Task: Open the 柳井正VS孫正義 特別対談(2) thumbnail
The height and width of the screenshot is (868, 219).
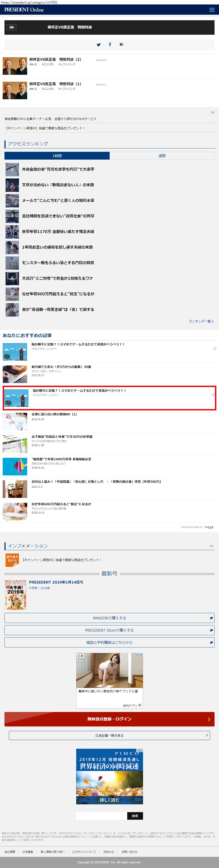Action: (15, 66)
